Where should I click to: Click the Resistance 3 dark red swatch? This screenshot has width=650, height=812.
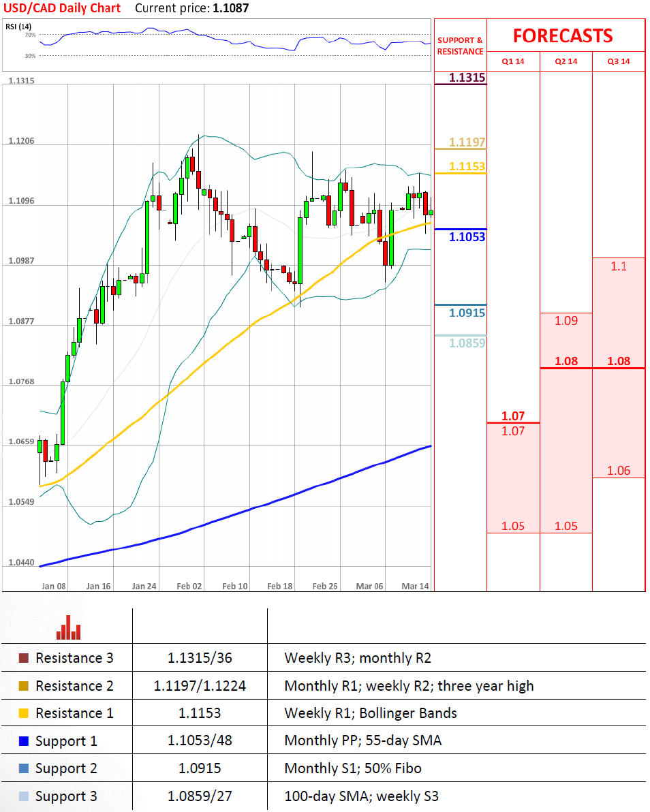point(24,659)
